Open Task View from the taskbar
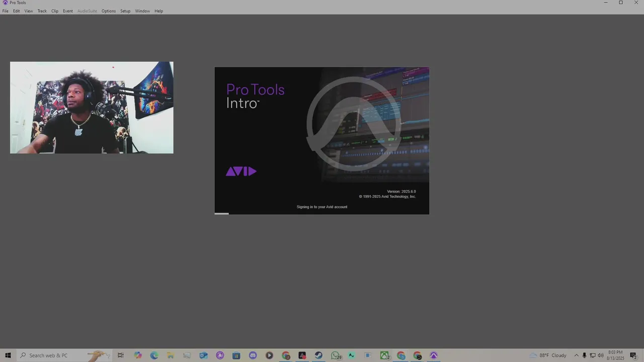 (x=121, y=355)
